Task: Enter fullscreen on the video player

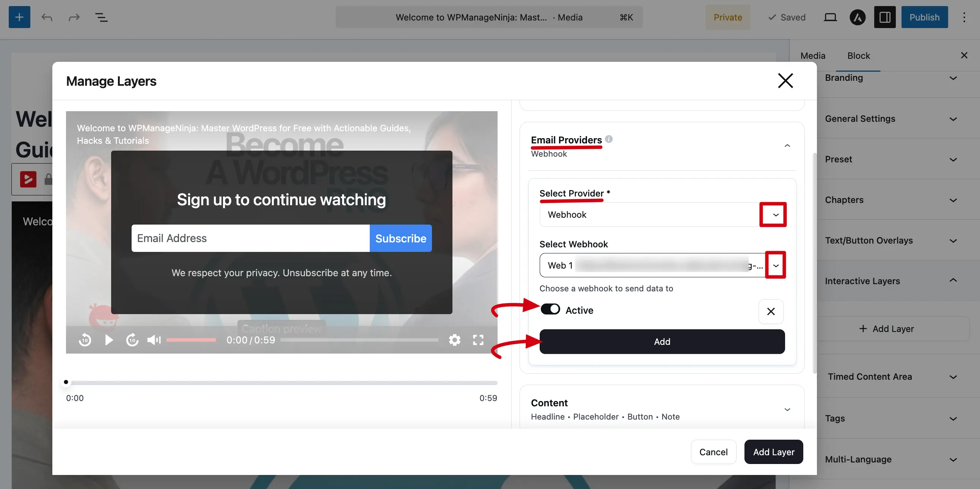Action: coord(478,340)
